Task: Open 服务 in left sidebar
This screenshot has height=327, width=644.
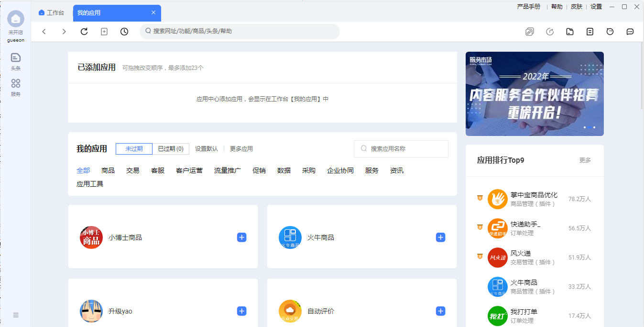Action: pos(16,87)
